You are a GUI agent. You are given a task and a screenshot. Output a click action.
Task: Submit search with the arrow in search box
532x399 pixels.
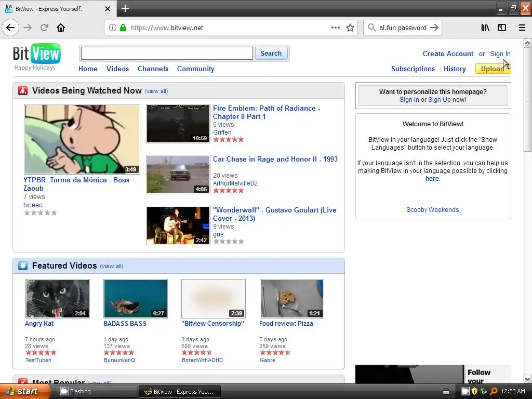(x=434, y=28)
